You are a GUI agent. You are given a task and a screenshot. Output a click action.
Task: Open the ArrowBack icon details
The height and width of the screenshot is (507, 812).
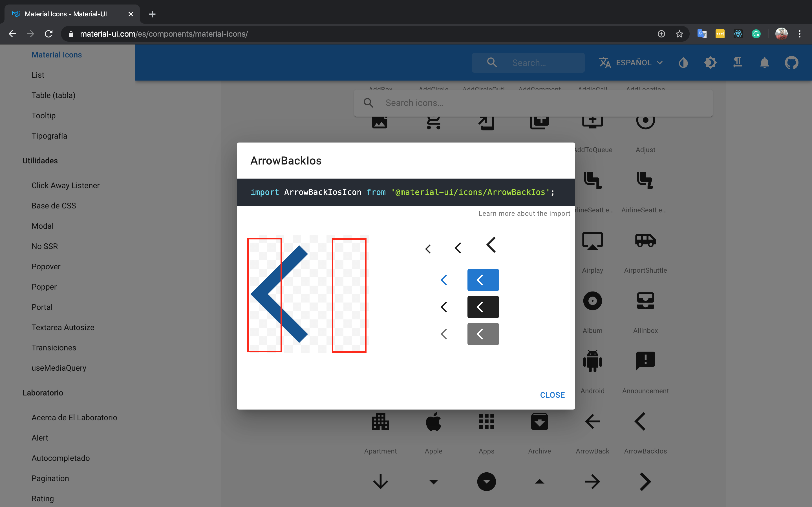pos(592,421)
